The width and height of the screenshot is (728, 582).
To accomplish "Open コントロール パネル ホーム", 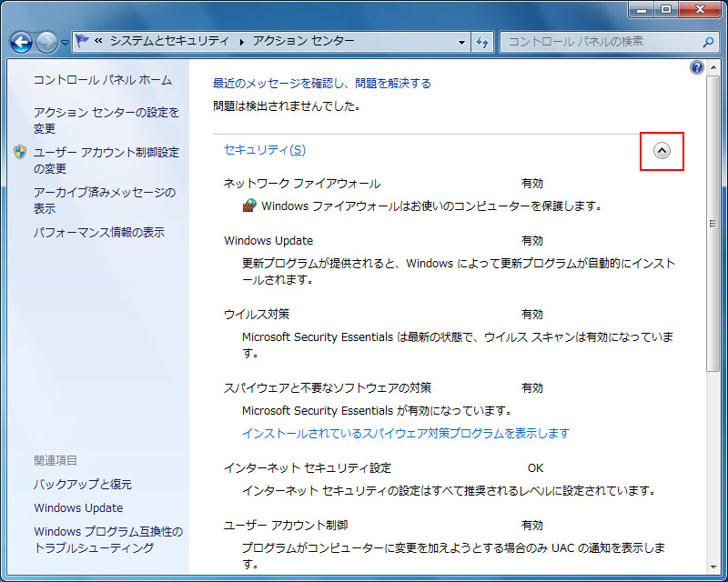I will pos(103,80).
